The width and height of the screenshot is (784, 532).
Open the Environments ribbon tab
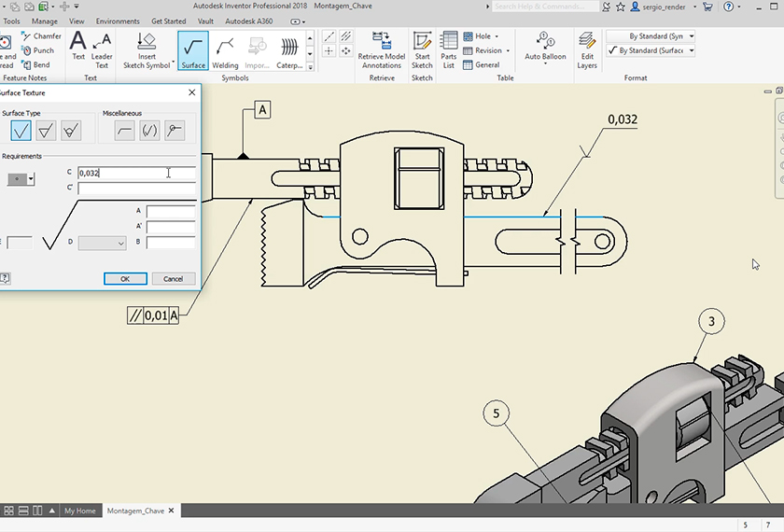pos(118,21)
